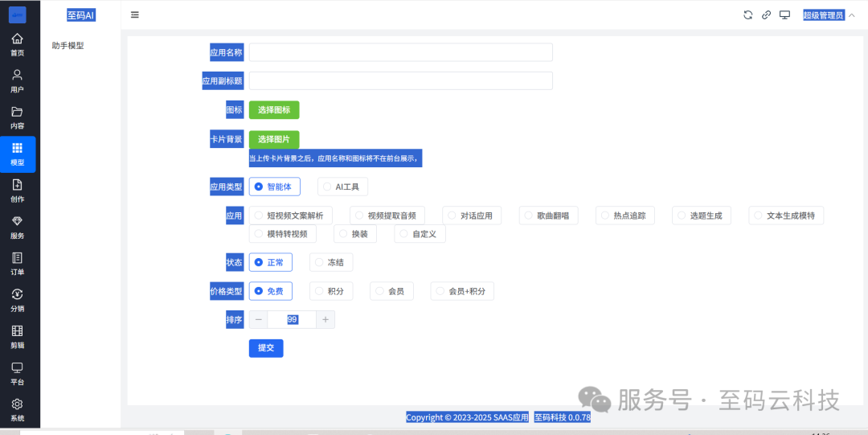The width and height of the screenshot is (868, 435).
Task: Open the 助手模型 menu item
Action: 68,46
